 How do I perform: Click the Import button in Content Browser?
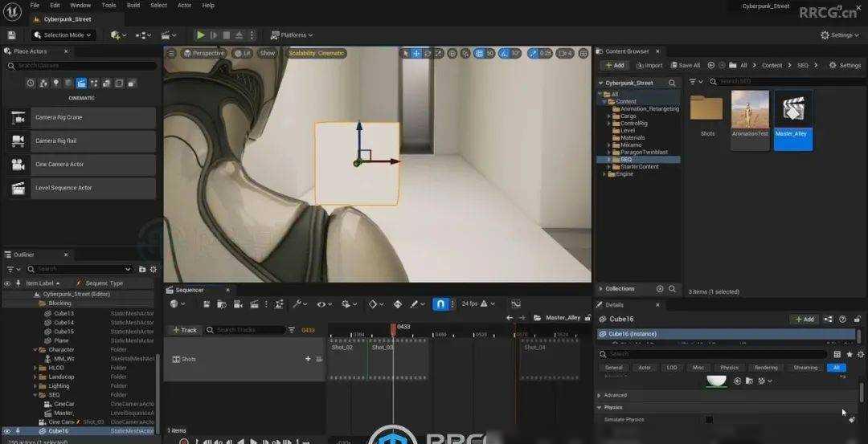click(649, 65)
